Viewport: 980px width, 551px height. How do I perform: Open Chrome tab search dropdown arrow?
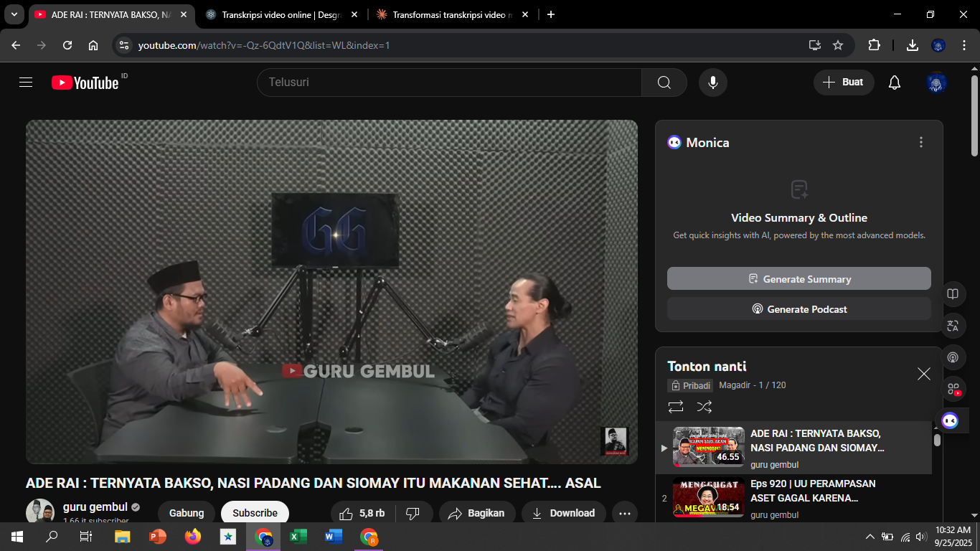(x=14, y=14)
